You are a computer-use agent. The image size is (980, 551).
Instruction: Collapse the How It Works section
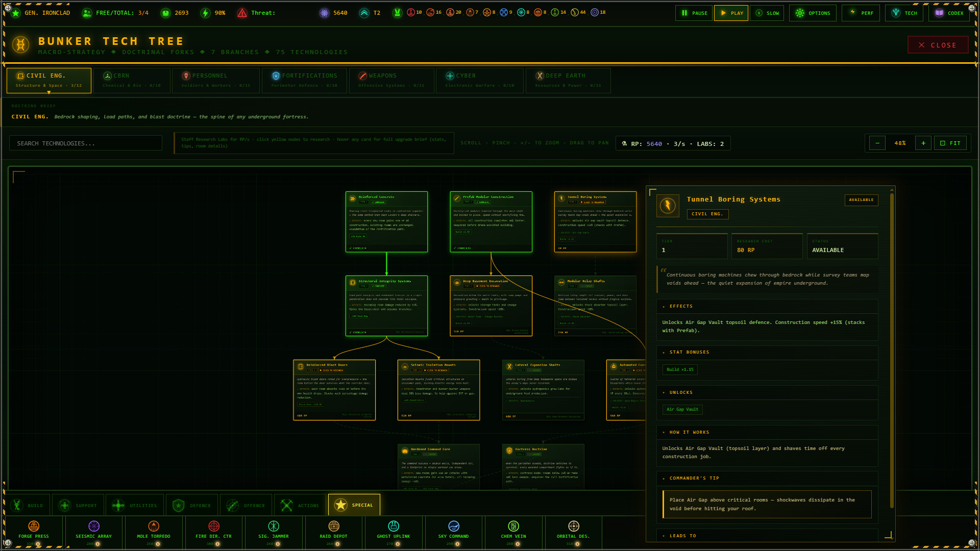point(767,432)
